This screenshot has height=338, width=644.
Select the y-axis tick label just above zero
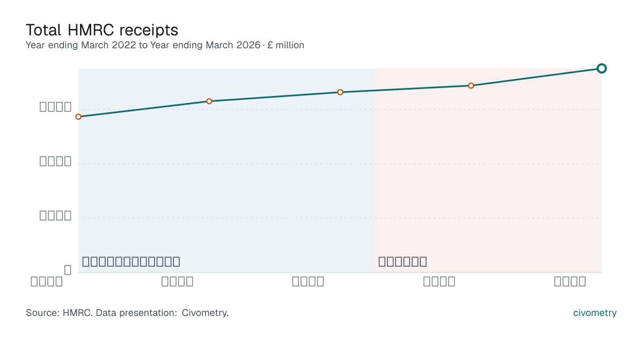coord(55,216)
